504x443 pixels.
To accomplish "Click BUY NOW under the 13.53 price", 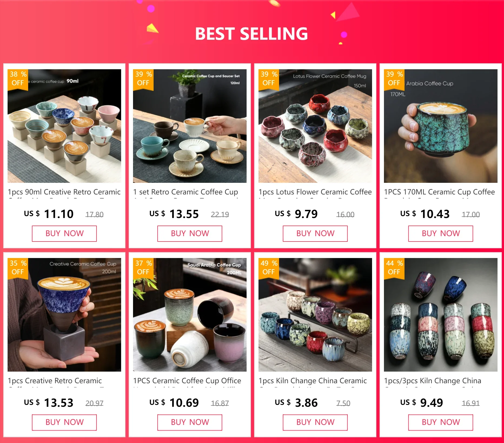I will (x=64, y=422).
